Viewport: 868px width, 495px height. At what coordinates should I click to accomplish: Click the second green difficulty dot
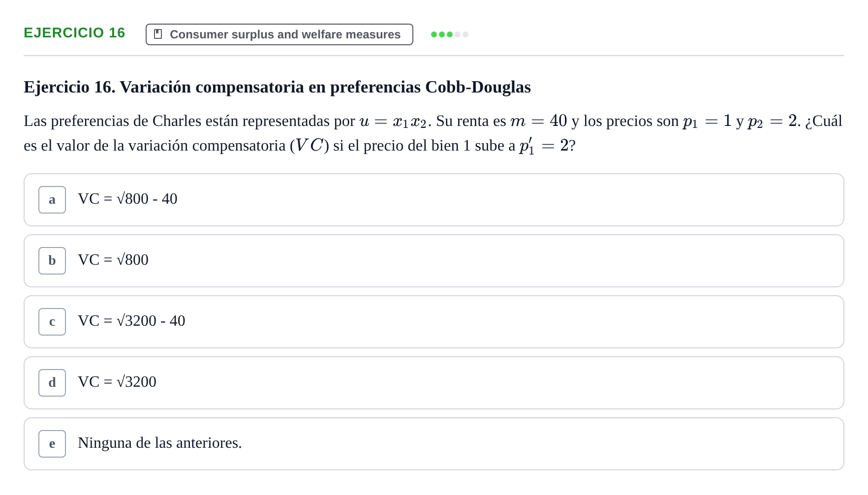442,34
